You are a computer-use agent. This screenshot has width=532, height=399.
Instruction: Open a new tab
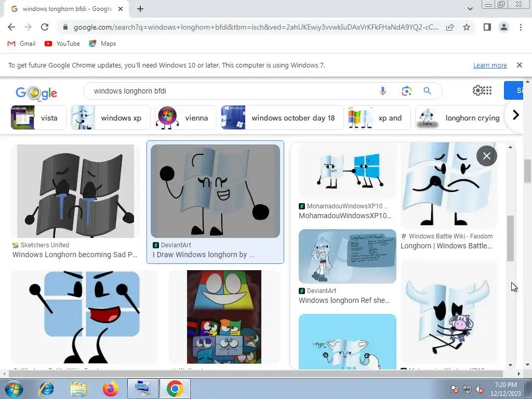click(x=140, y=9)
